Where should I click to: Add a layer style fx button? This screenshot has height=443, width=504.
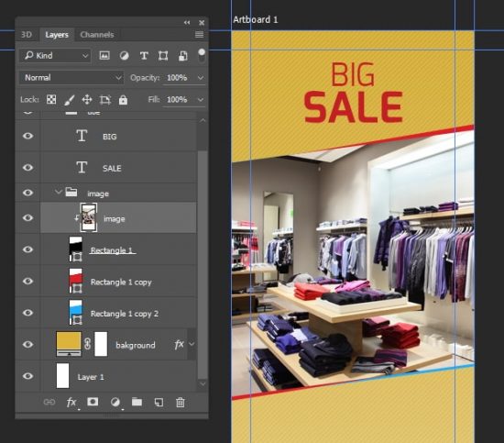click(71, 402)
